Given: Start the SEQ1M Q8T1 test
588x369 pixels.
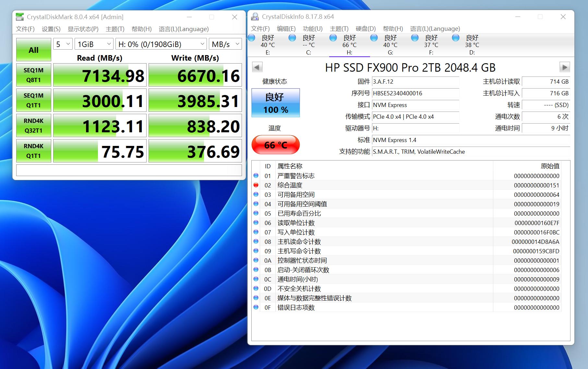Looking at the screenshot, I should pyautogui.click(x=33, y=75).
